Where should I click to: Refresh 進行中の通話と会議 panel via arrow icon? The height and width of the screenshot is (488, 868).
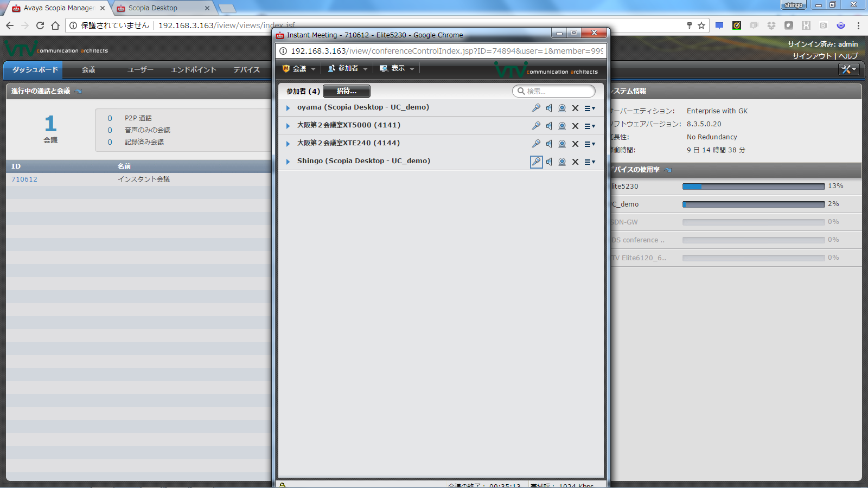coord(79,91)
